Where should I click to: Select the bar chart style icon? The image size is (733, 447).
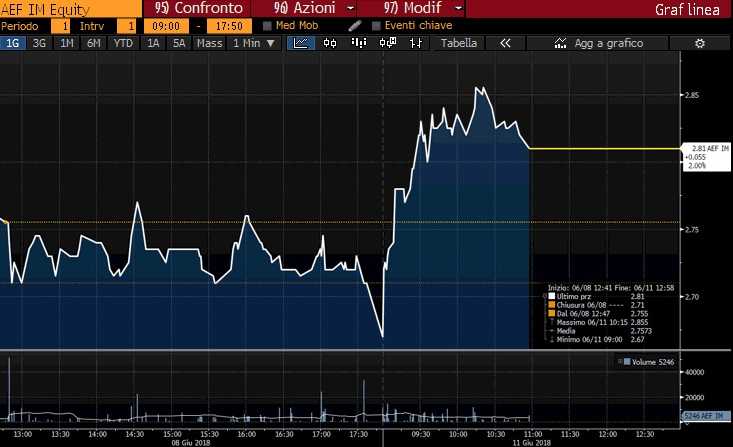coord(359,43)
